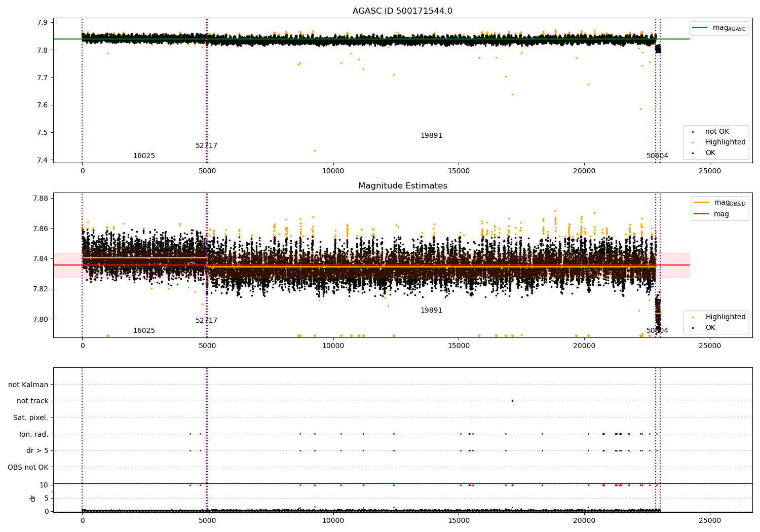Click the mag AGASC legend label
The image size is (760, 532).
[x=729, y=28]
